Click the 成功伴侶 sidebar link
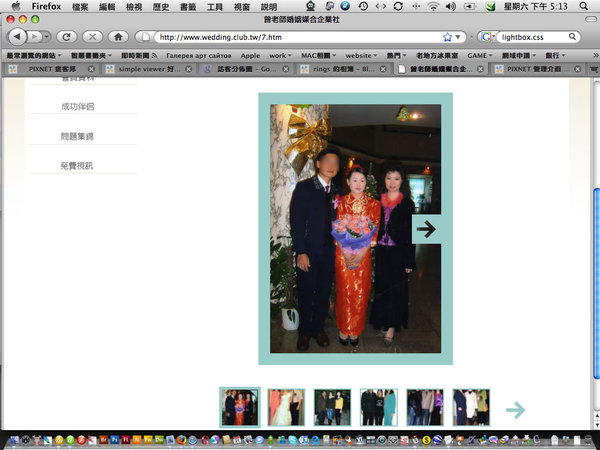 pos(78,106)
